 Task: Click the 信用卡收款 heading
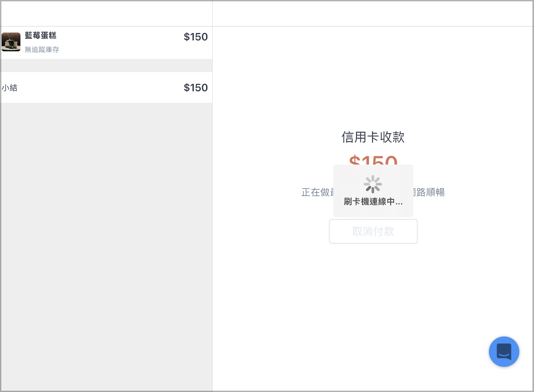373,137
